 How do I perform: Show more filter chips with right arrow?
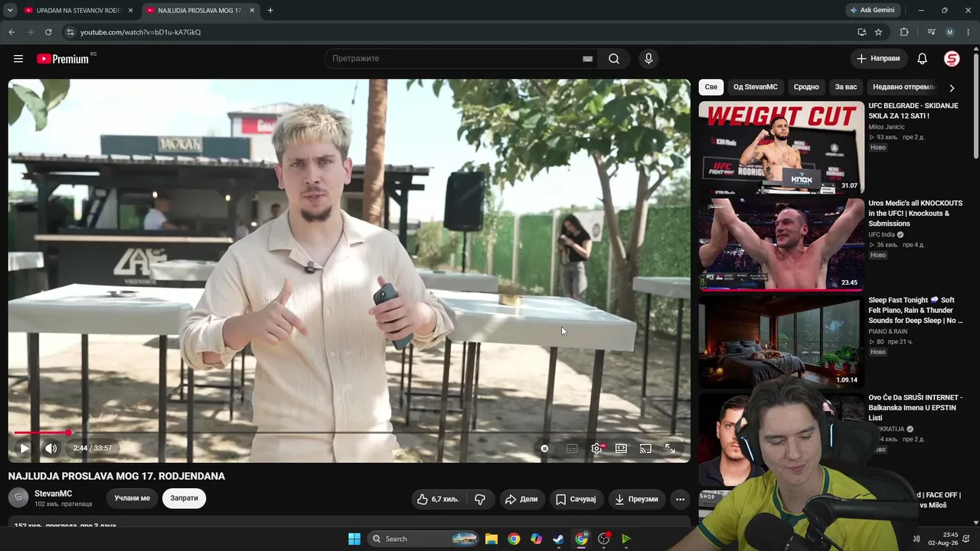pyautogui.click(x=952, y=88)
